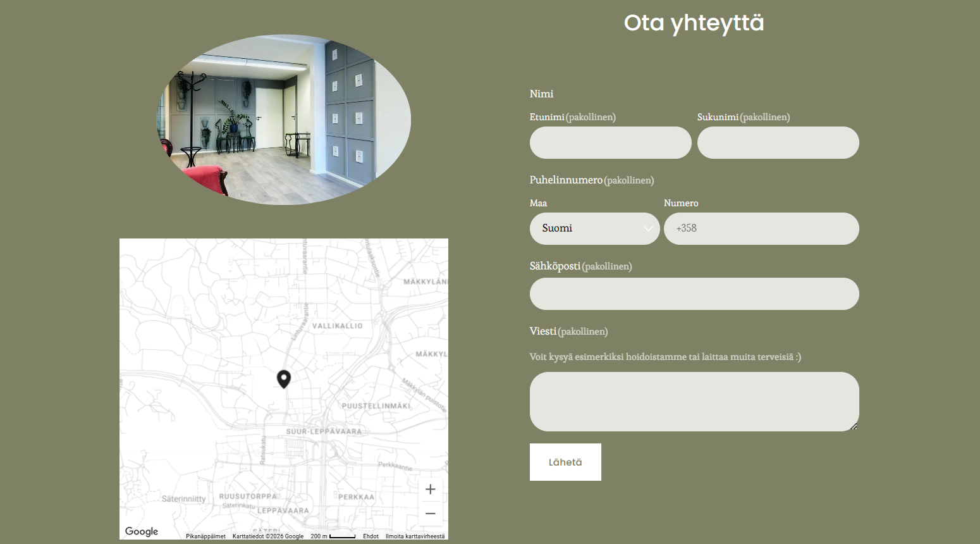Click the Säterinniitty label on the map

point(183,498)
